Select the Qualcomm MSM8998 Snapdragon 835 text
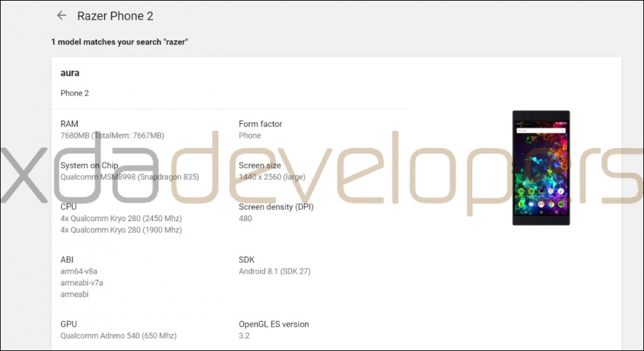The width and height of the screenshot is (644, 351). pyautogui.click(x=130, y=177)
